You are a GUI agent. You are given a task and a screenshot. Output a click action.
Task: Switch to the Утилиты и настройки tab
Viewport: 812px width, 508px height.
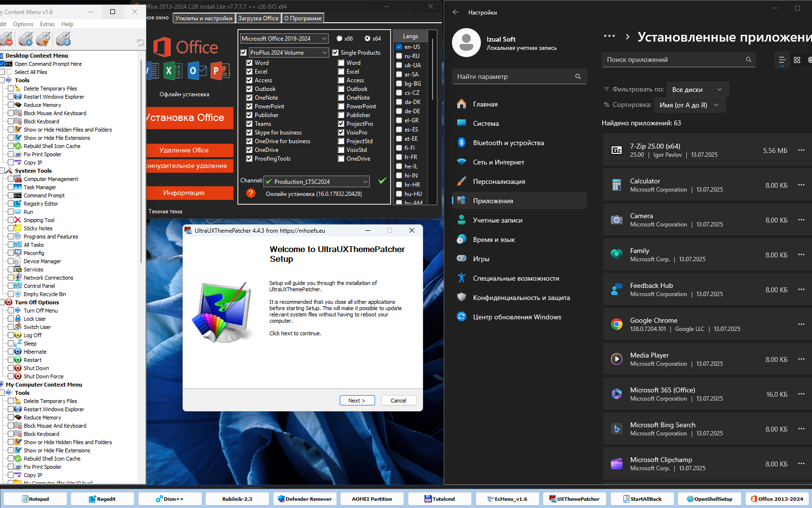204,18
